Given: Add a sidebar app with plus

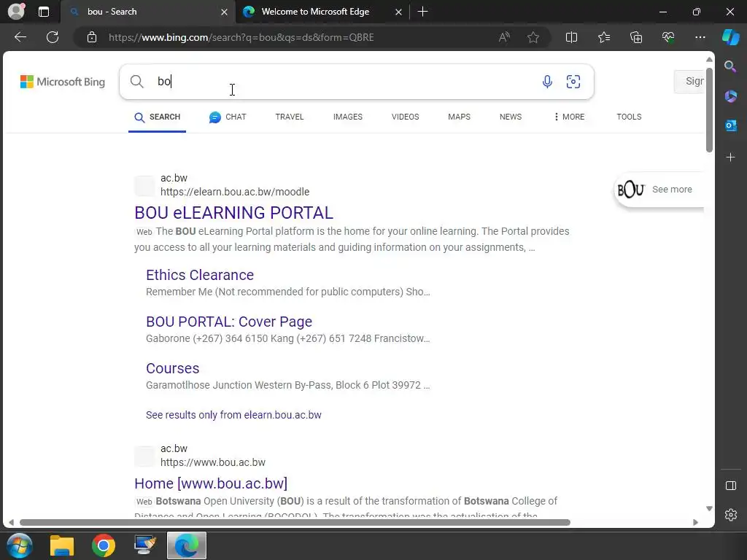Looking at the screenshot, I should (x=730, y=157).
